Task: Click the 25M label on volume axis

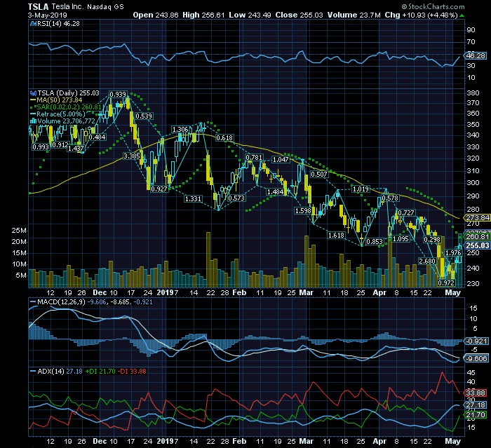Action: [19, 231]
